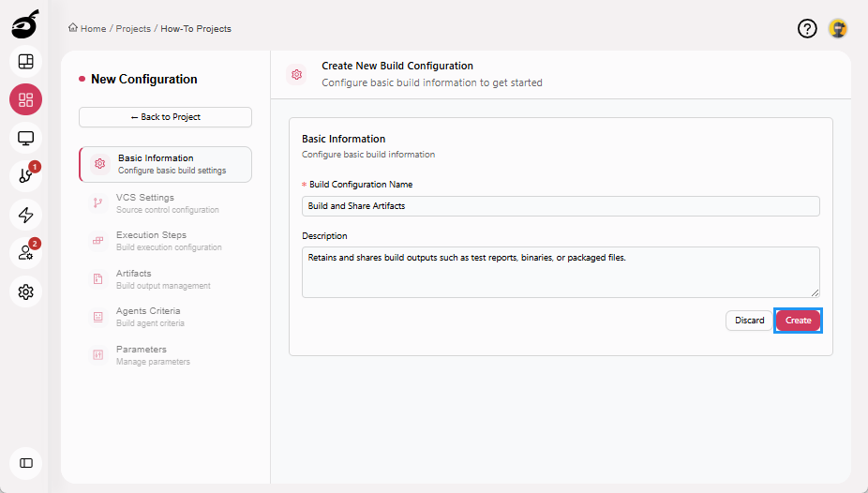Click the Basic Information gear icon in step list

(x=99, y=164)
